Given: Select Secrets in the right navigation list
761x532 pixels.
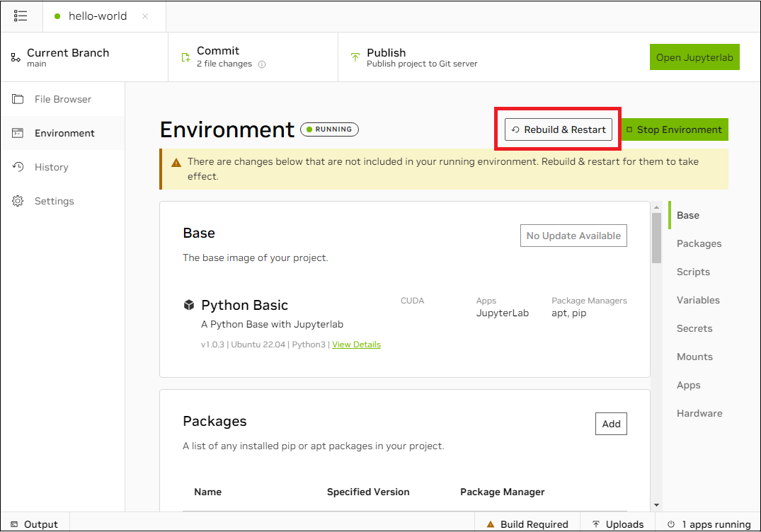Looking at the screenshot, I should (694, 328).
